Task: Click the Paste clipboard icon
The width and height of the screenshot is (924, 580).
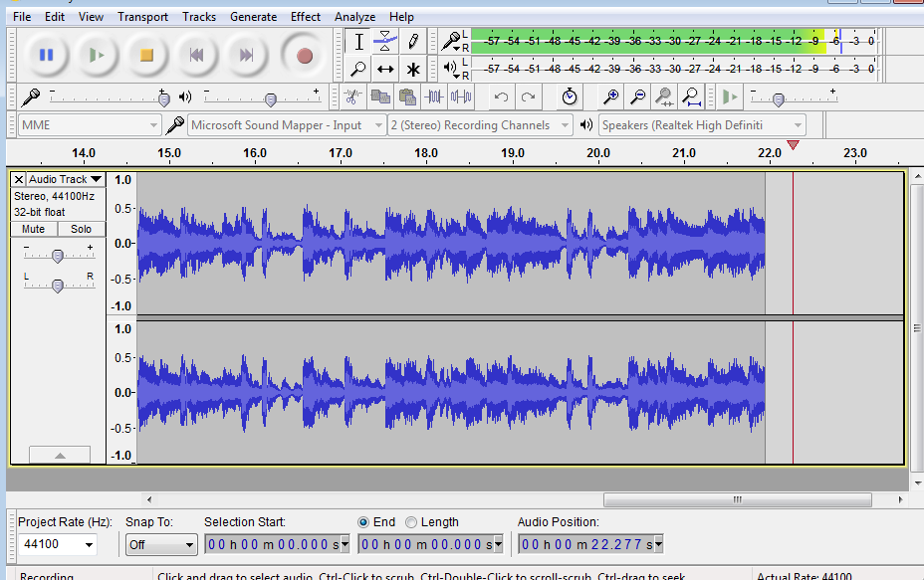Action: pyautogui.click(x=407, y=97)
